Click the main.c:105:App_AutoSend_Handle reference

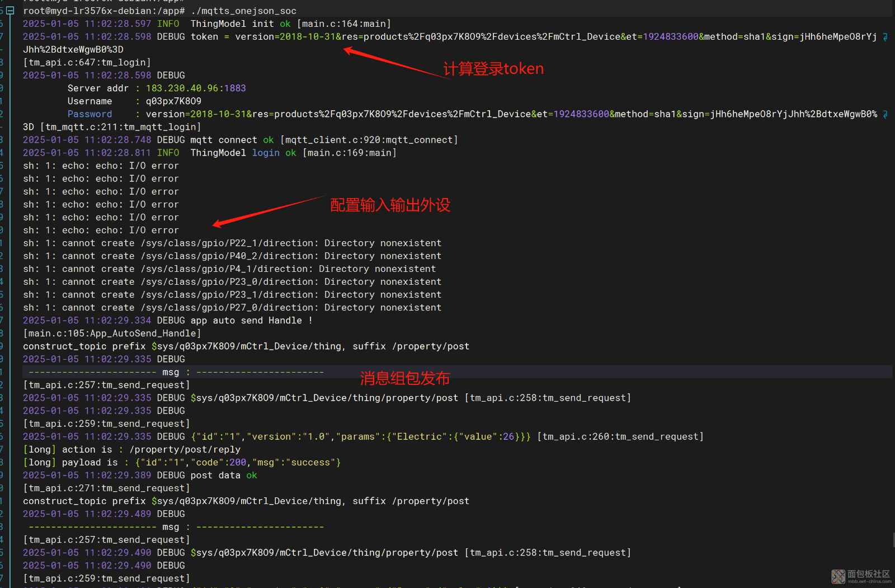112,333
